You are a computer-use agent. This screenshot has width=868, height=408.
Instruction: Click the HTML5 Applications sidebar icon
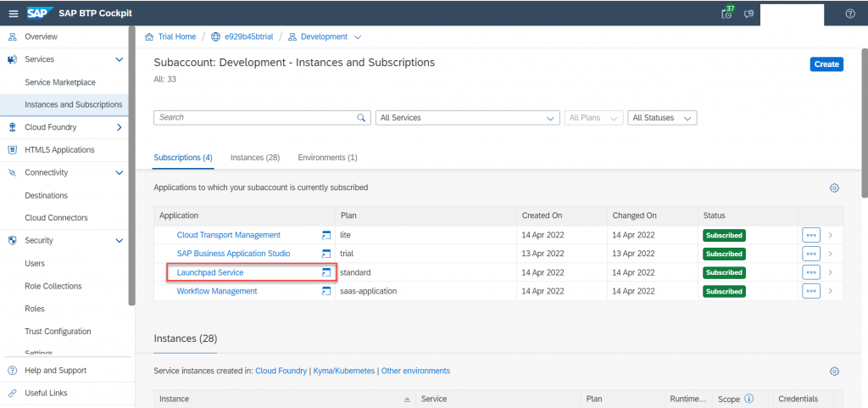(x=12, y=150)
